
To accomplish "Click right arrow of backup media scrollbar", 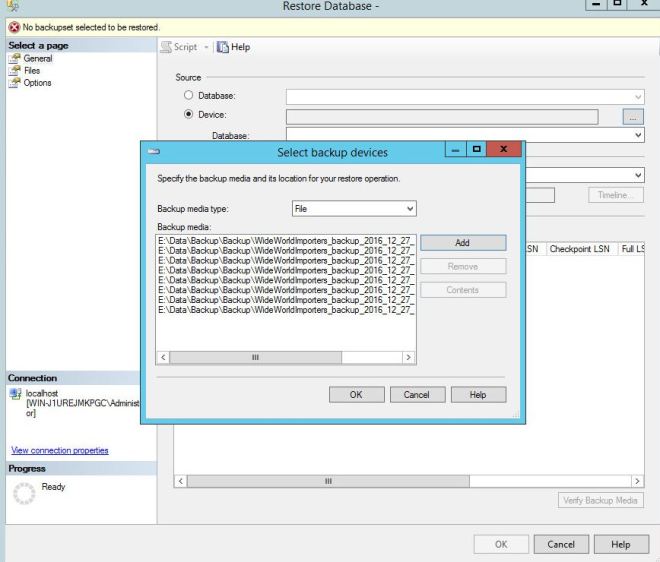I will tap(408, 357).
